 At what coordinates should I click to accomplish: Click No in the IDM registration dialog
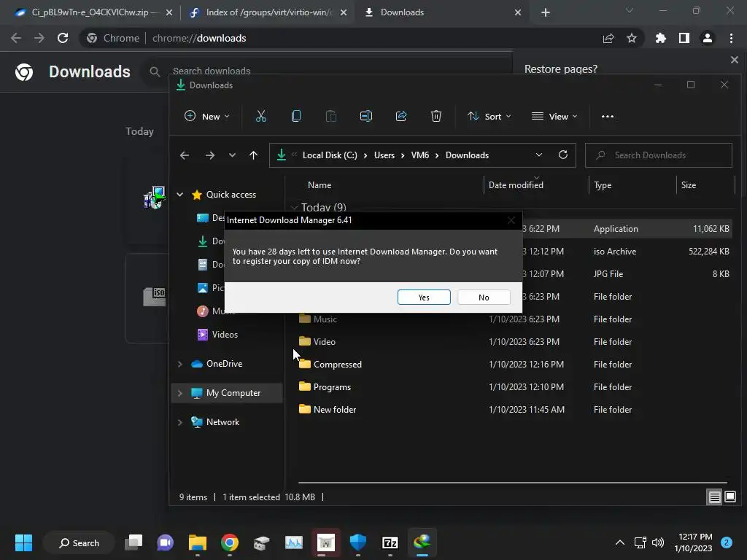484,297
